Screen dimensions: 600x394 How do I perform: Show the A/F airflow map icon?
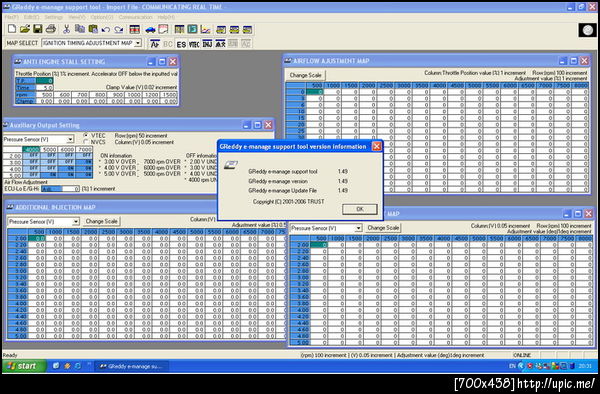(x=155, y=44)
